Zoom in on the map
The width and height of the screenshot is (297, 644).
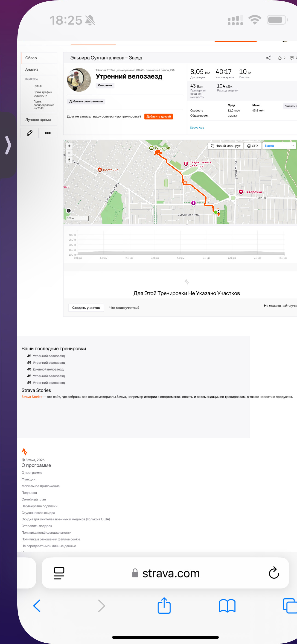point(69,146)
